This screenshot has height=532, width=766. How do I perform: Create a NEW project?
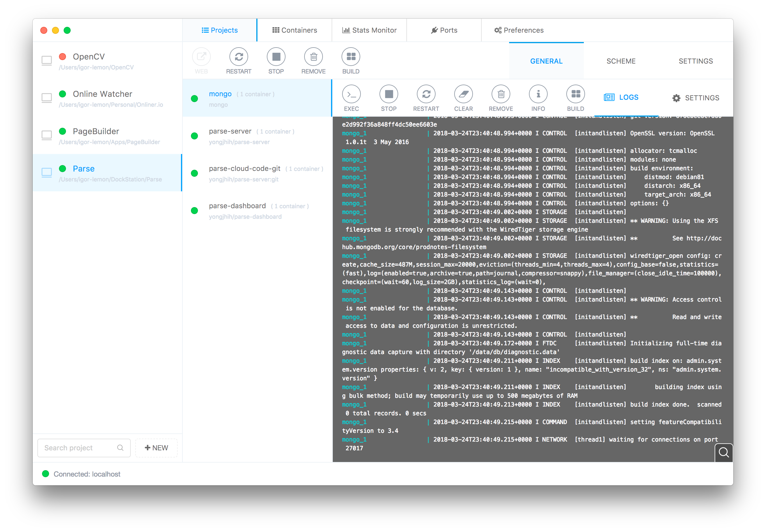click(156, 448)
